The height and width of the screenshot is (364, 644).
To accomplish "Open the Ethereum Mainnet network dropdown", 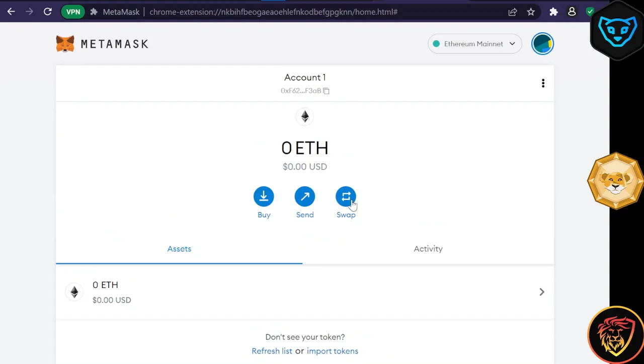I will [x=474, y=44].
